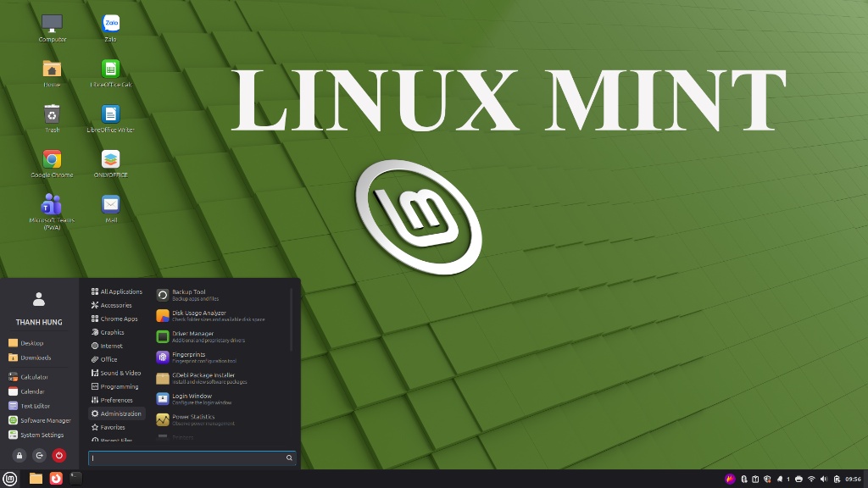The width and height of the screenshot is (868, 488).
Task: Select the Internet category
Action: point(117,346)
